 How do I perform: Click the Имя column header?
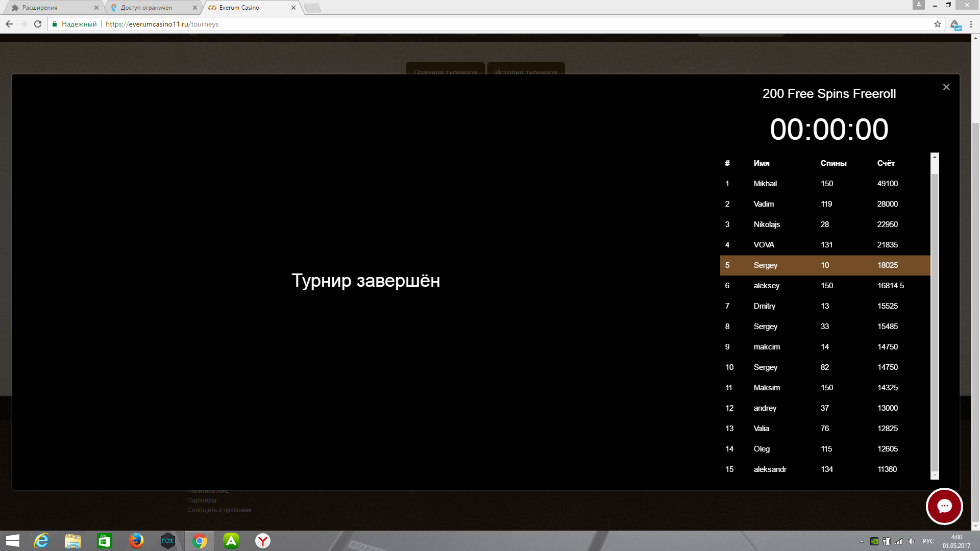tap(761, 163)
